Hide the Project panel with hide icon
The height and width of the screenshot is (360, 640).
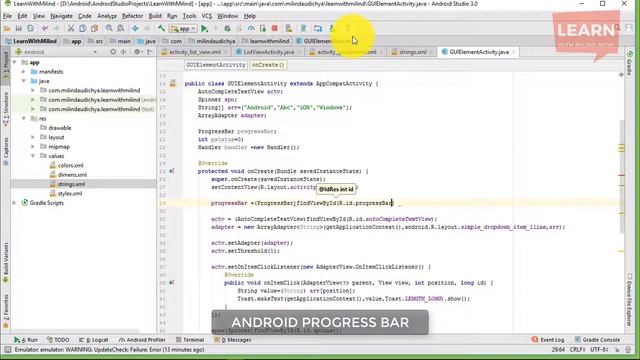(x=150, y=52)
